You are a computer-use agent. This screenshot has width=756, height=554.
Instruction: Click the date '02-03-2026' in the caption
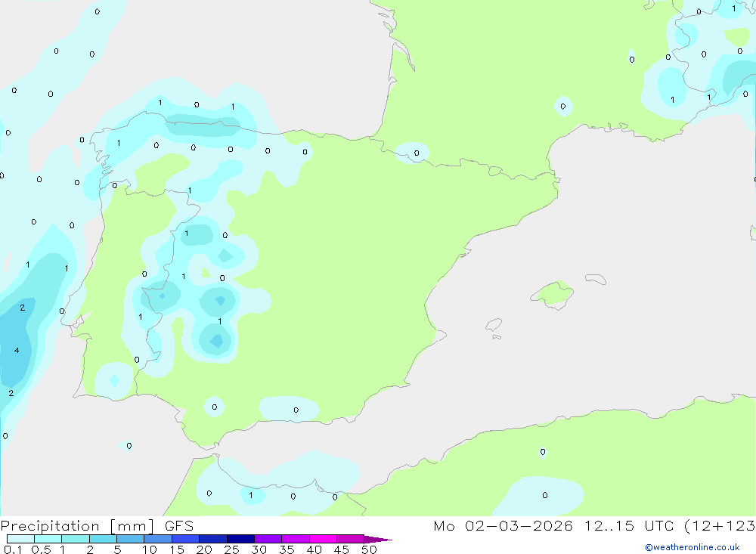coord(519,526)
